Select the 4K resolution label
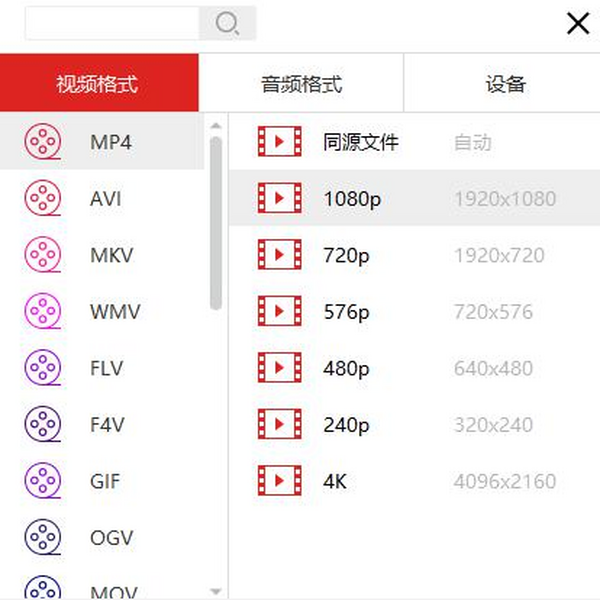This screenshot has width=600, height=600. [x=335, y=481]
